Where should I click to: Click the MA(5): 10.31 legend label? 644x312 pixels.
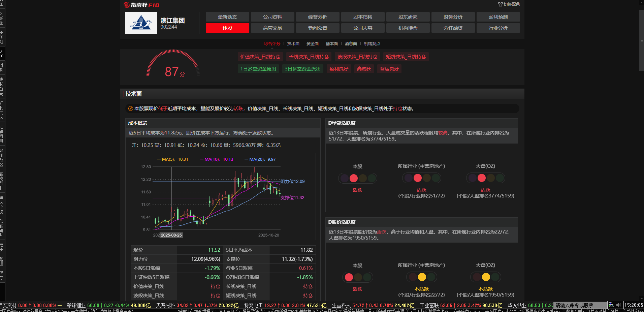172,159
